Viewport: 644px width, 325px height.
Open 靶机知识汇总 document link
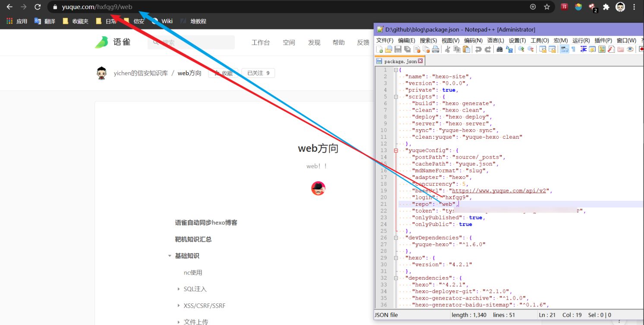pyautogui.click(x=193, y=239)
